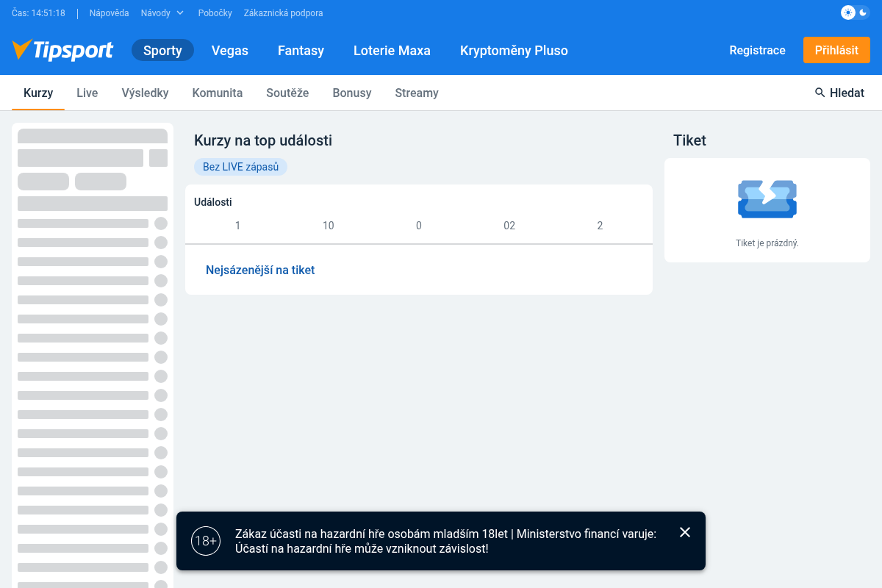Click the Tipsport logo

tap(62, 50)
